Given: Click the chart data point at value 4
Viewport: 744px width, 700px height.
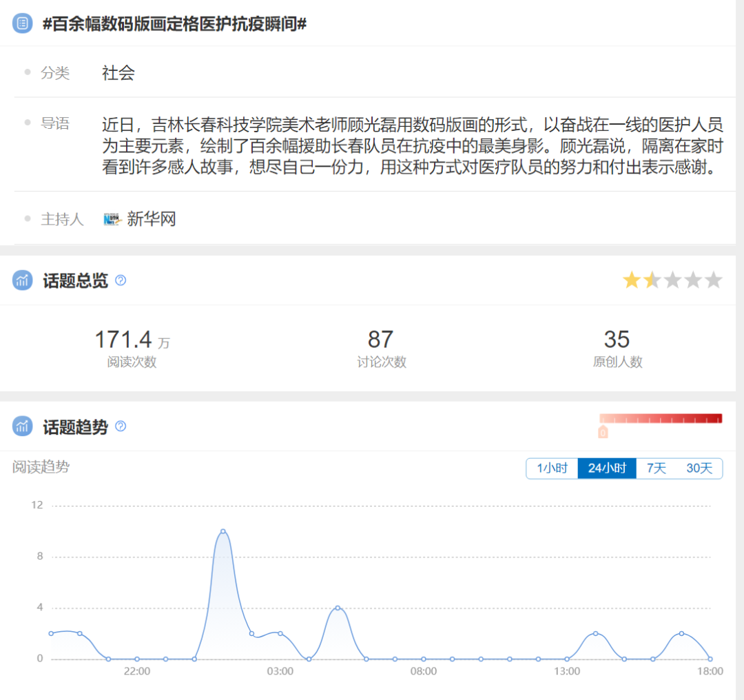Looking at the screenshot, I should (x=338, y=608).
